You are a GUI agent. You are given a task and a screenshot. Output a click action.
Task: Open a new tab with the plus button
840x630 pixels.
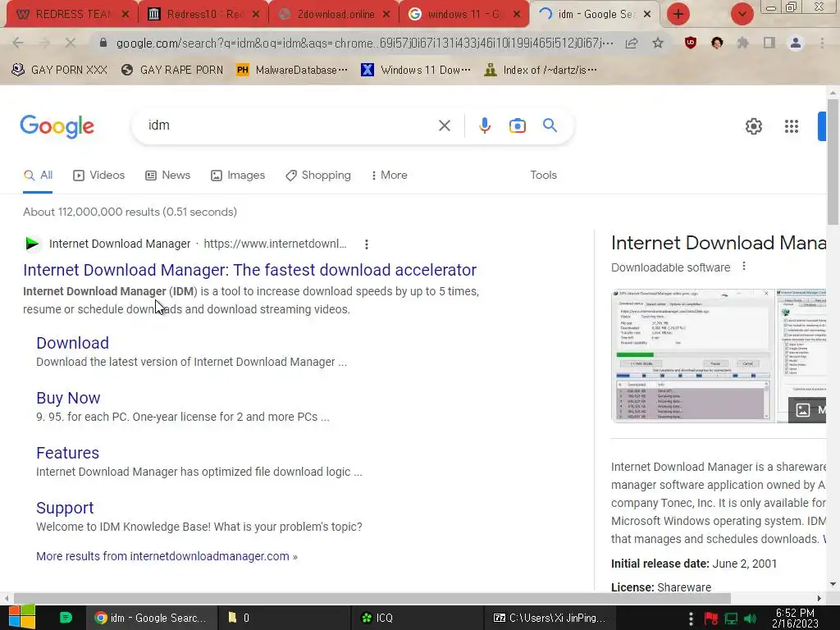(x=678, y=14)
